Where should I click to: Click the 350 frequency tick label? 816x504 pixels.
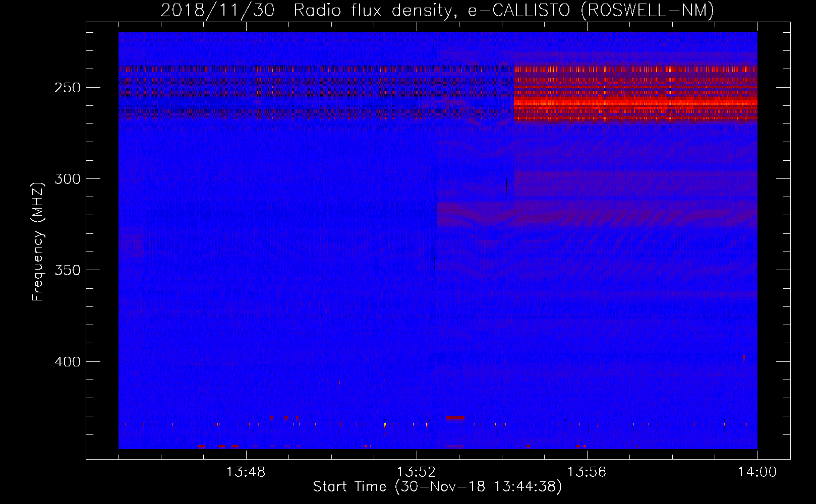(67, 270)
